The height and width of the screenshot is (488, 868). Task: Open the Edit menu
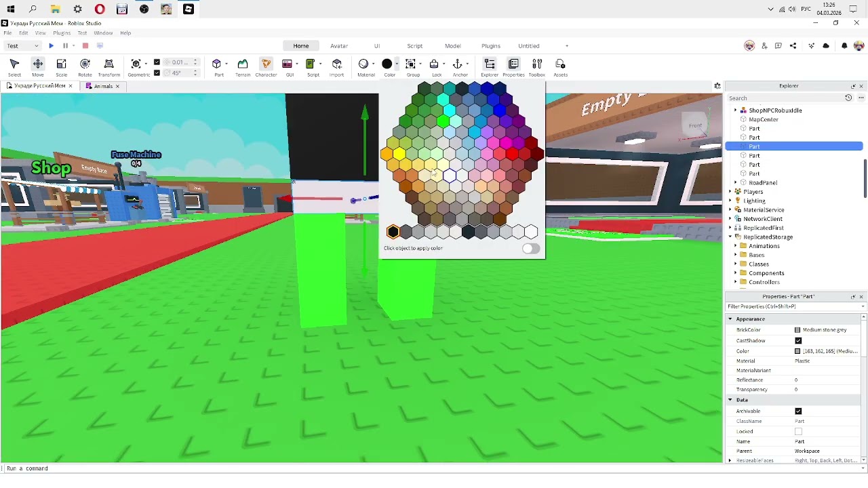(23, 33)
